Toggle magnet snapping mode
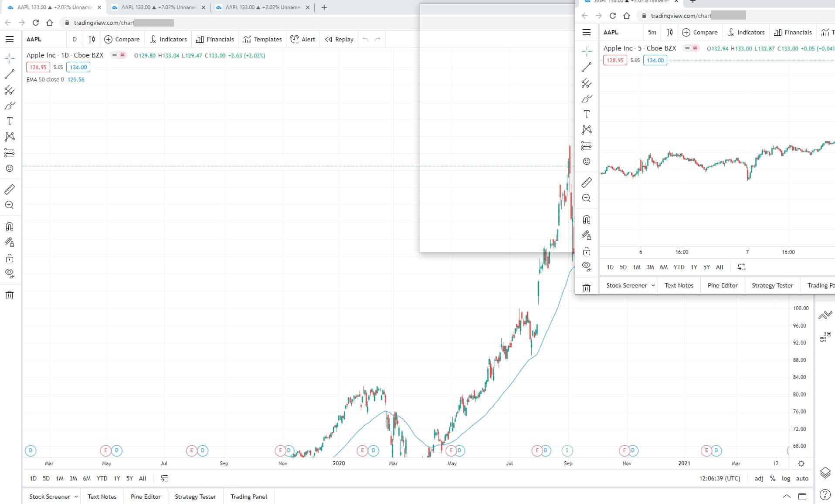The image size is (835, 504). [9, 226]
